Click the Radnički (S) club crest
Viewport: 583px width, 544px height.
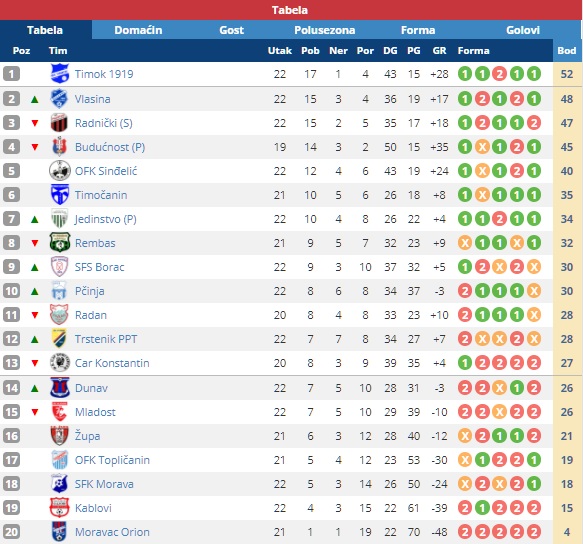pyautogui.click(x=59, y=123)
